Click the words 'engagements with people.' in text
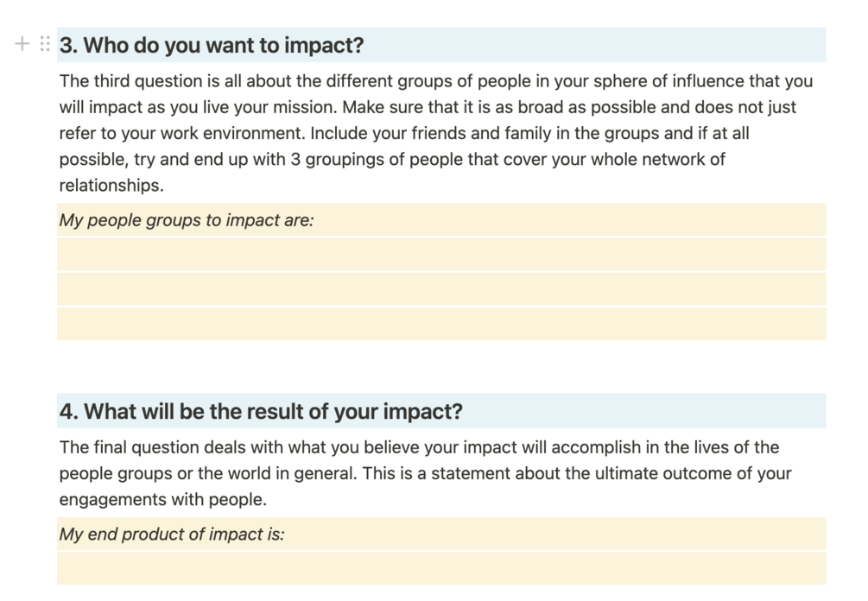This screenshot has height=601, width=868. coord(163,499)
